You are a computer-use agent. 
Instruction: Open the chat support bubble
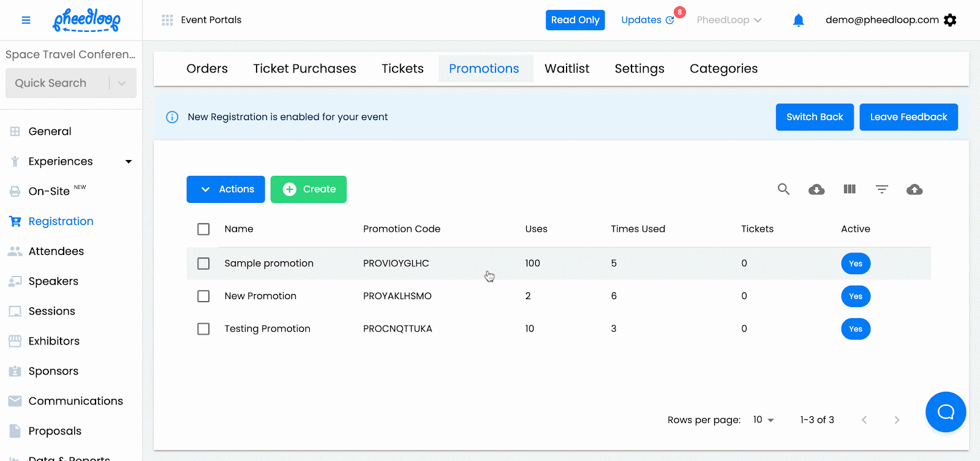pyautogui.click(x=946, y=412)
